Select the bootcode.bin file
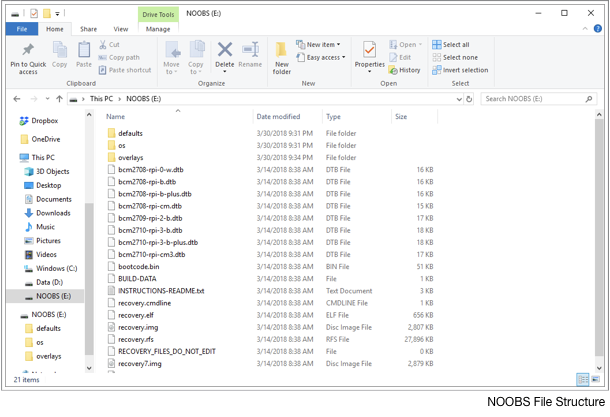Viewport: 610px width, 417px height. point(138,266)
